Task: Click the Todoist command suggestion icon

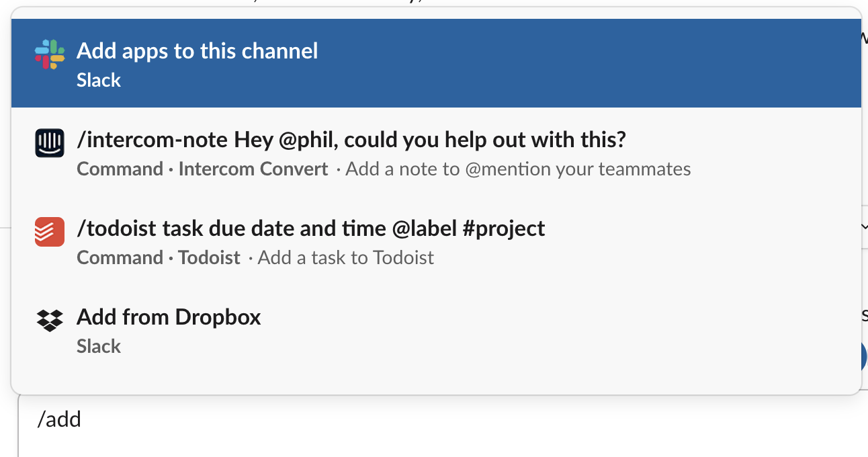Action: (x=49, y=231)
